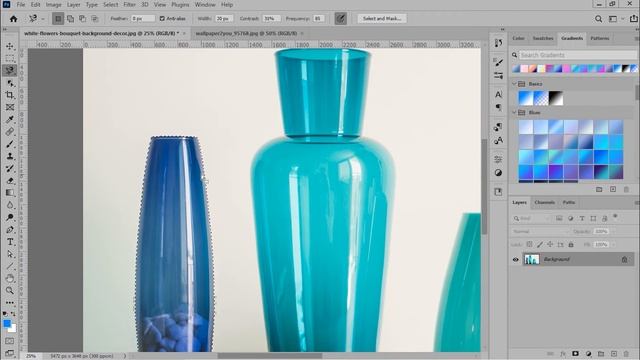Viewport: 640px width, 360px height.
Task: Switch to wallpaper2you document tab
Action: point(246,33)
